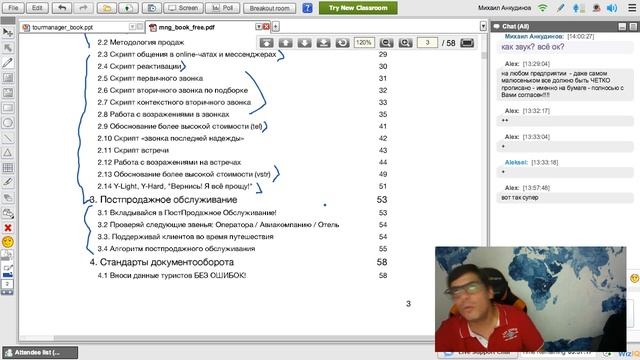Select the circle shape tool
Screen dimensions: 640x360
pos(8,122)
